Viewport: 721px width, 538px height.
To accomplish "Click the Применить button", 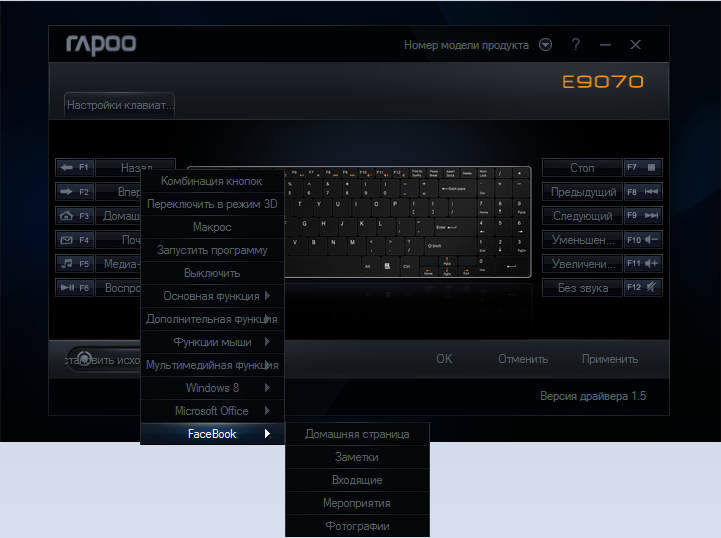I will (610, 359).
